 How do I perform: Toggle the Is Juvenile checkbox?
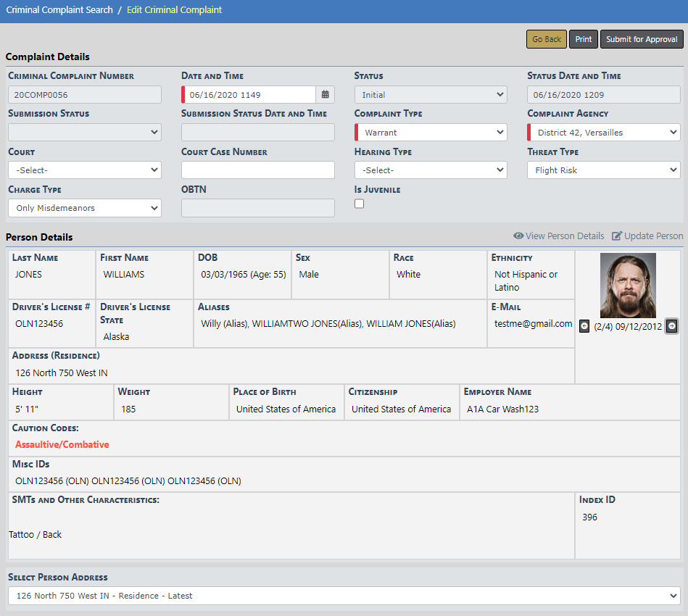(359, 204)
